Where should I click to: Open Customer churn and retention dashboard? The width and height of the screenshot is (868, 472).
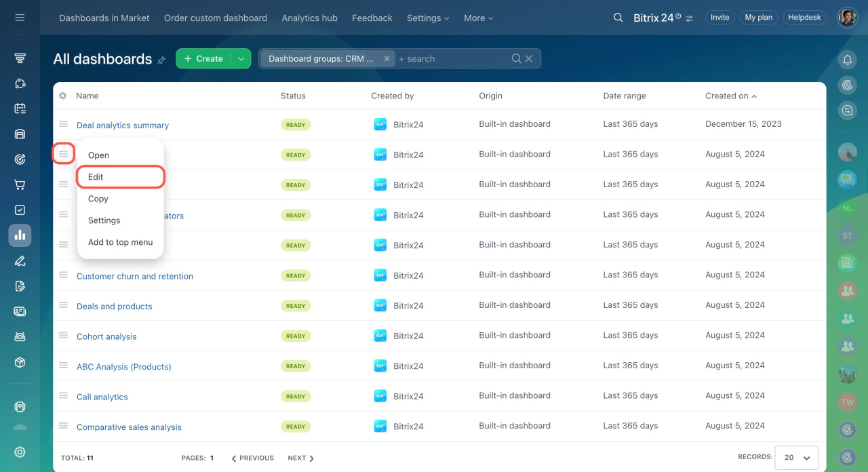(134, 276)
